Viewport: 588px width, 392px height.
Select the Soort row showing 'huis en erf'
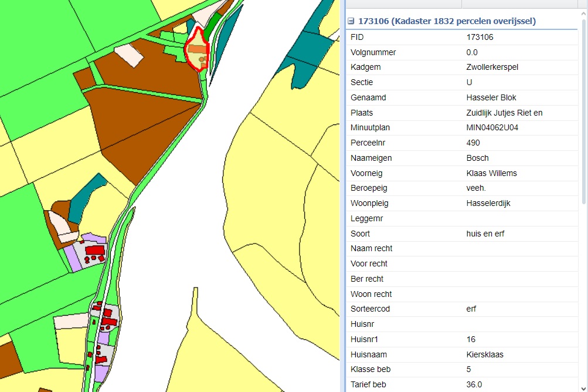(x=461, y=234)
